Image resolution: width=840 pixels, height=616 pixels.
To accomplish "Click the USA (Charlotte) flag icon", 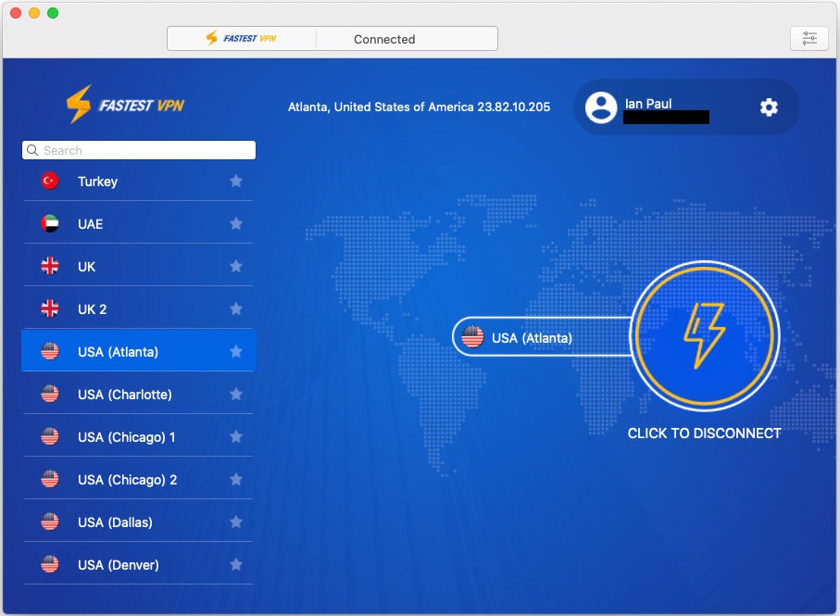I will (x=50, y=395).
